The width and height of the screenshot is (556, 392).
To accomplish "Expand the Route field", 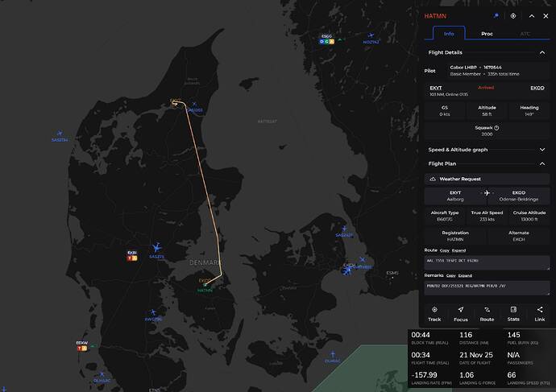I will (458, 250).
